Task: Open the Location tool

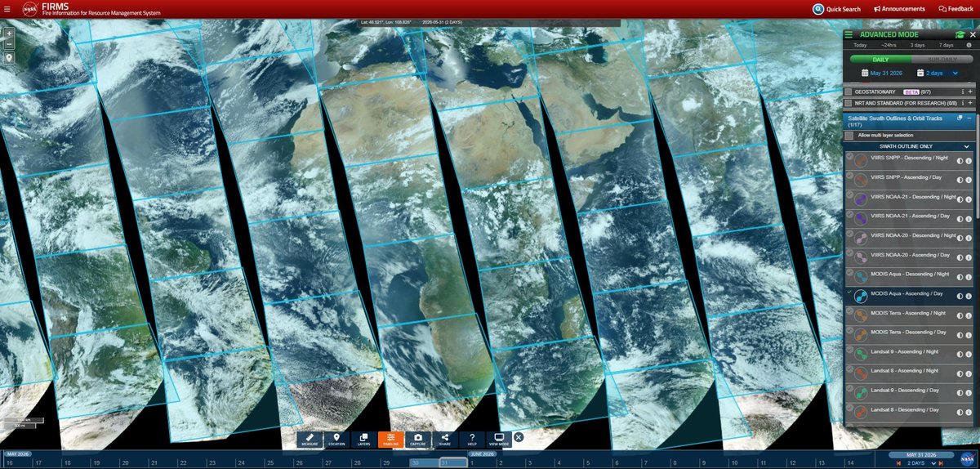Action: 336,440
